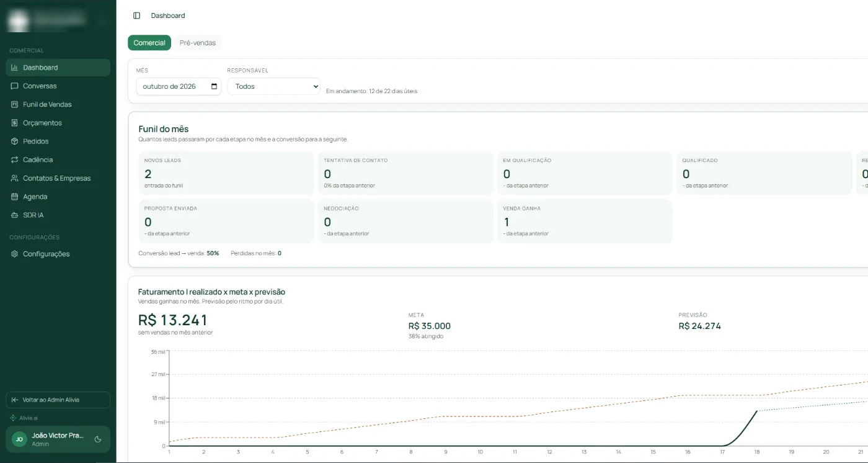Open Orçamentos using its document icon
This screenshot has width=868, height=463.
15,123
